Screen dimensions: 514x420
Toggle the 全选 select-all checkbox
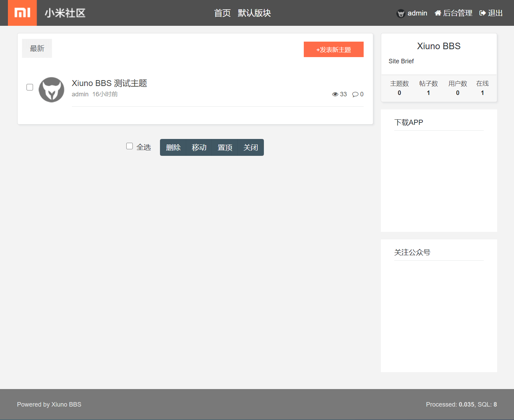[130, 146]
